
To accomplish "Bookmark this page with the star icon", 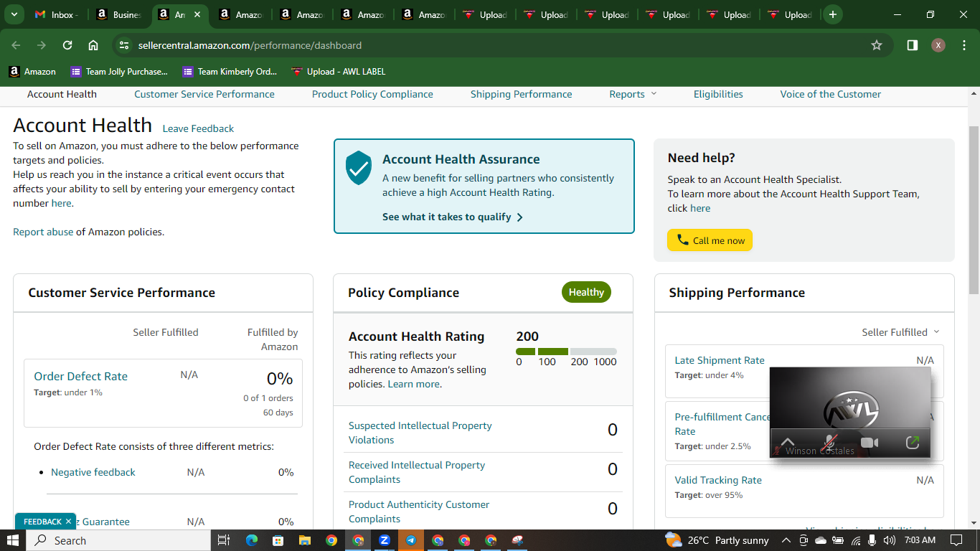I will [876, 45].
